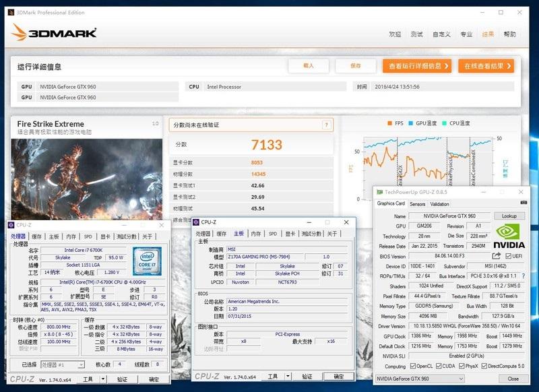Click the Driver Version field in GPU-Z
The image size is (539, 392).
pyautogui.click(x=466, y=326)
